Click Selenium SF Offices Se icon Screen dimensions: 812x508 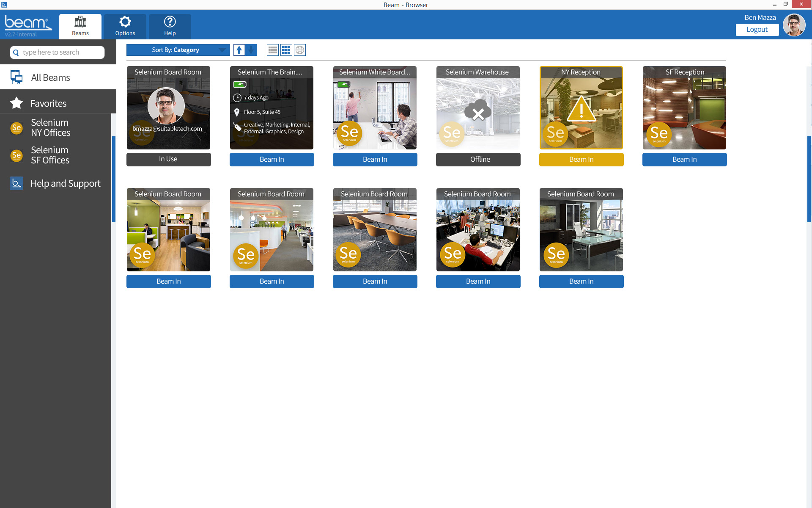pyautogui.click(x=16, y=155)
